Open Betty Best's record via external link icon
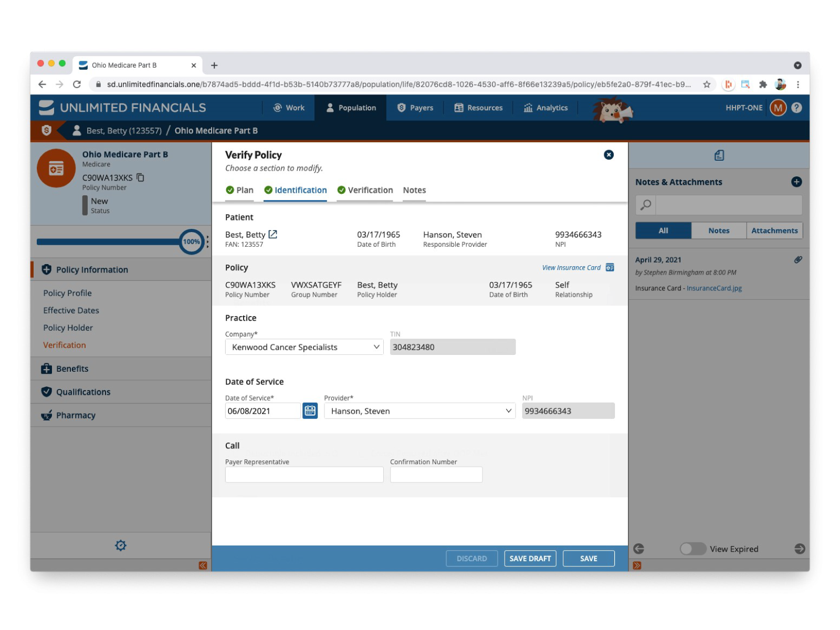 275,234
